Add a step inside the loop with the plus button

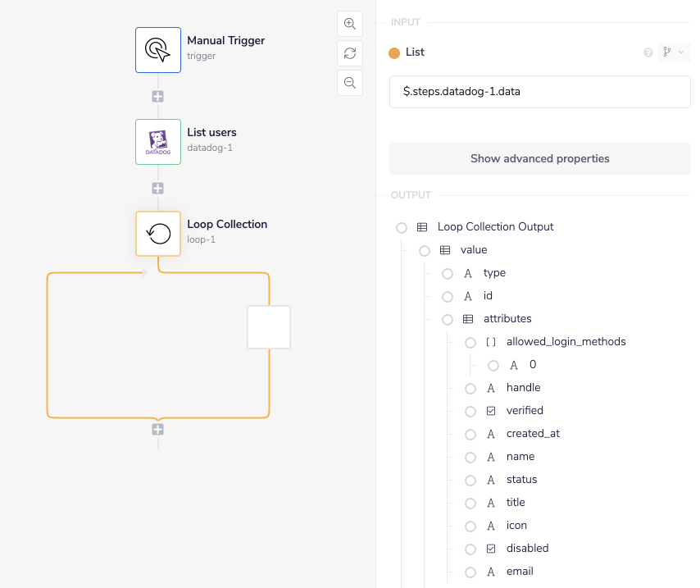tap(157, 429)
